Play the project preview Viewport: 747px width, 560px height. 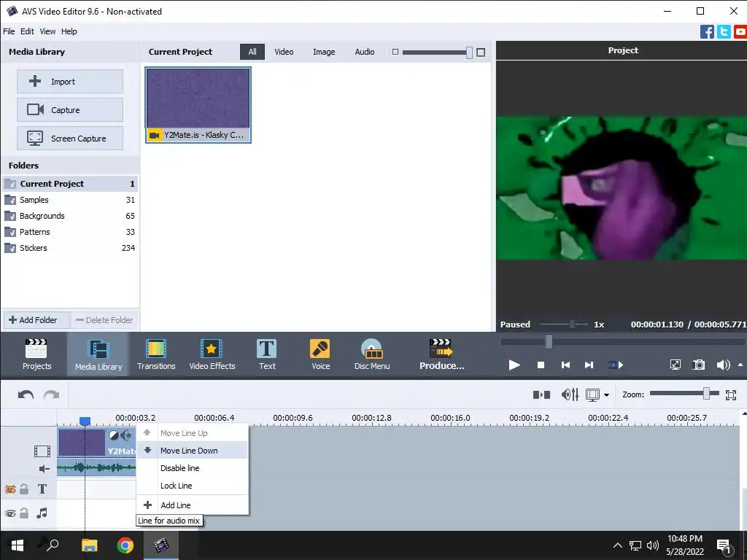coord(514,365)
